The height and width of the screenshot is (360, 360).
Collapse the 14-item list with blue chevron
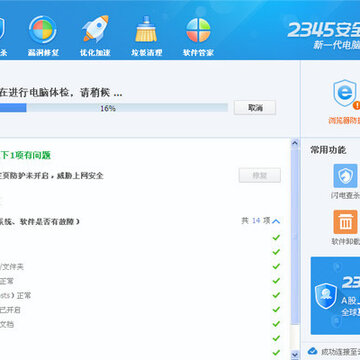276,221
